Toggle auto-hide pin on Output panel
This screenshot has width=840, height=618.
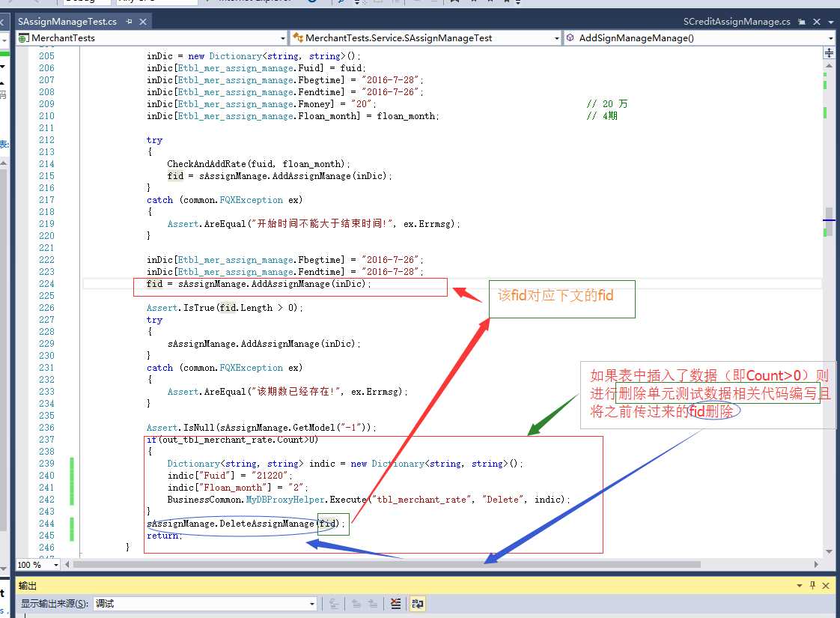point(813,585)
